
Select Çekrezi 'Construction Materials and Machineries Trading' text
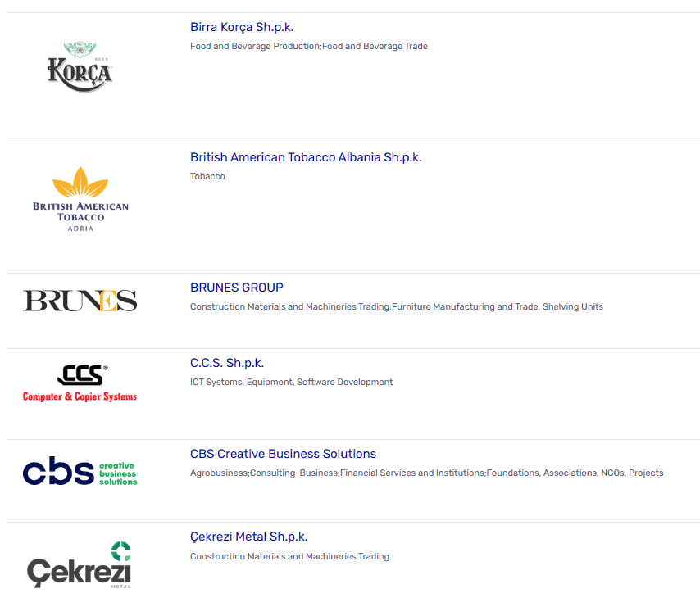(x=289, y=556)
